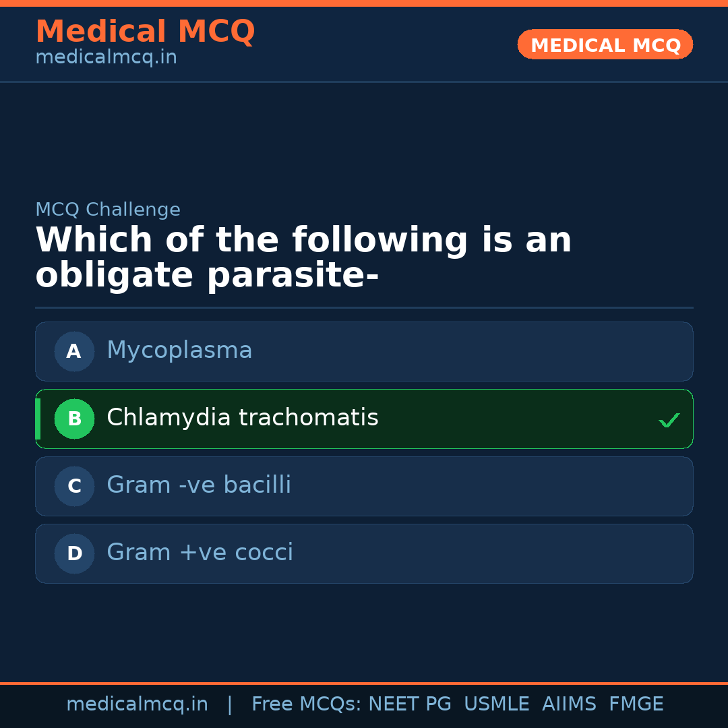Click the Medical MCQ title logo
This screenshot has height=728, width=728.
point(145,32)
